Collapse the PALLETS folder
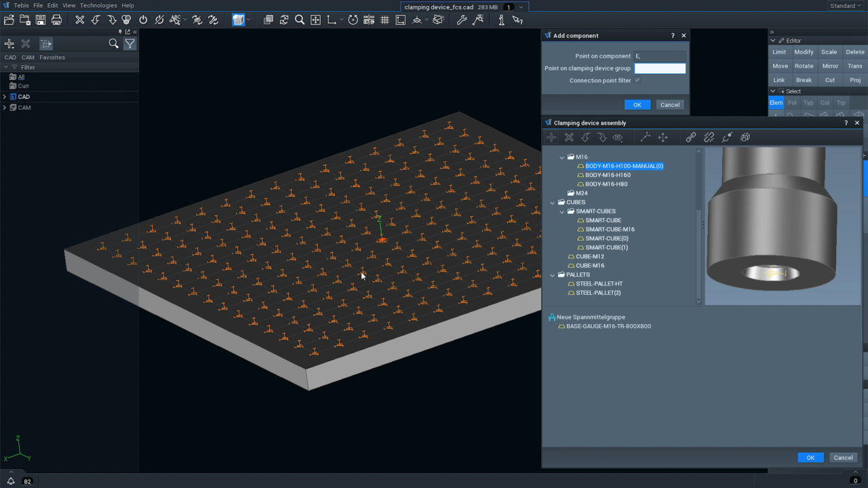868x488 pixels. point(553,275)
